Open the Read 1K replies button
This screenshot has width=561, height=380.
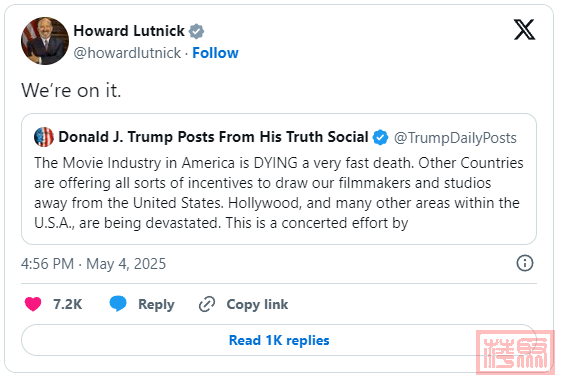click(279, 340)
